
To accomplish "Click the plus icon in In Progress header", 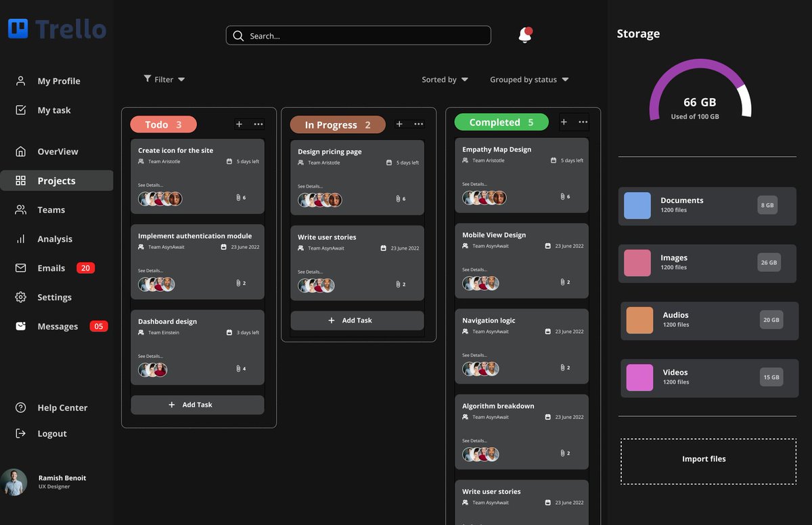I will [399, 124].
